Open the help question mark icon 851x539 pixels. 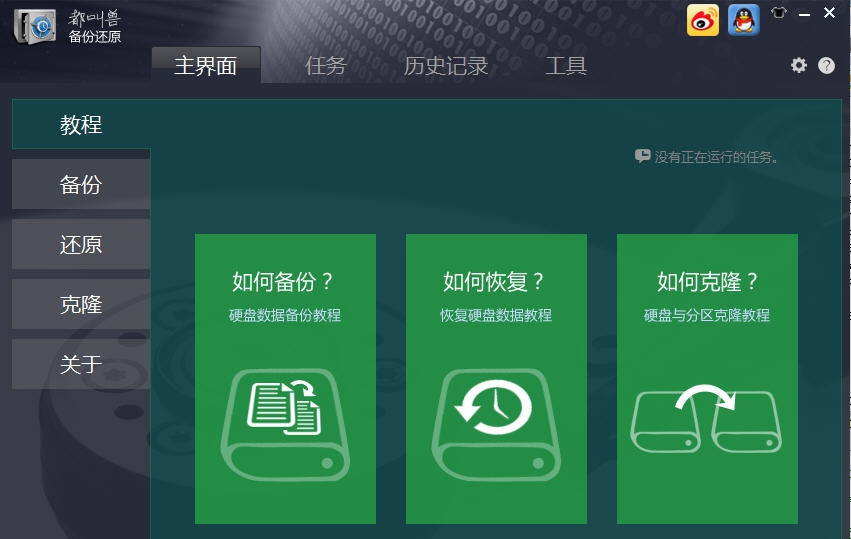tap(827, 66)
